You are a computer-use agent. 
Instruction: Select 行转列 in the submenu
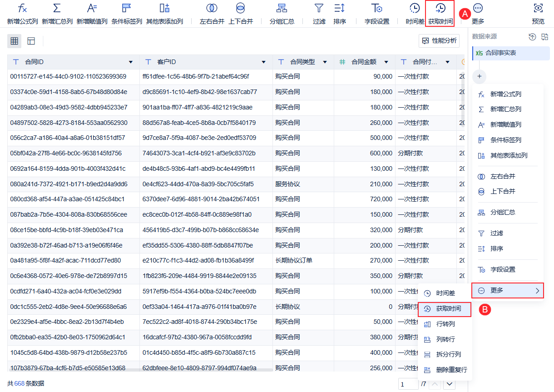(x=445, y=324)
